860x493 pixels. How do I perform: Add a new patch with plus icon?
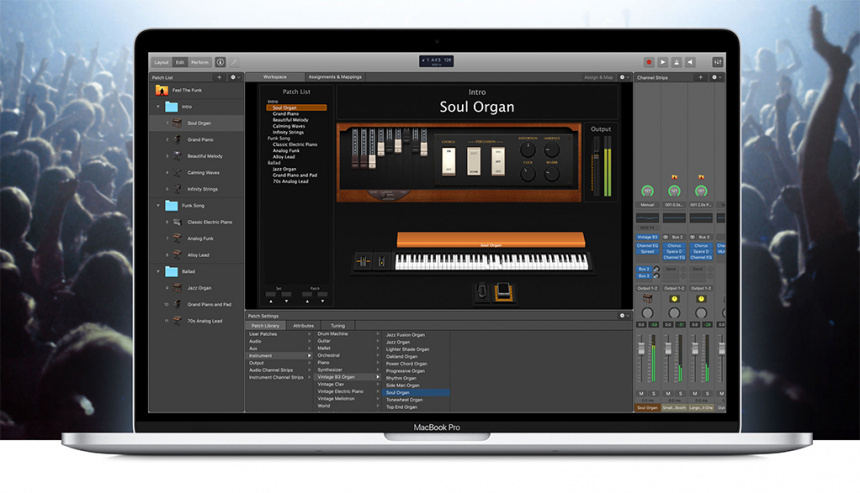click(x=219, y=77)
